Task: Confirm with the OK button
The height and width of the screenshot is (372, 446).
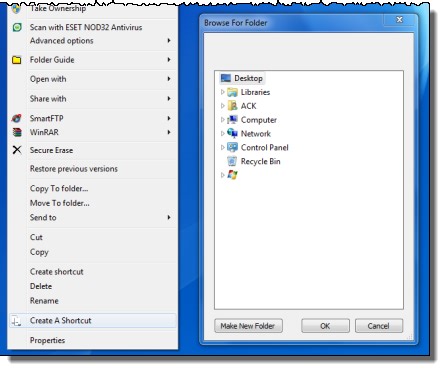Action: pos(325,326)
